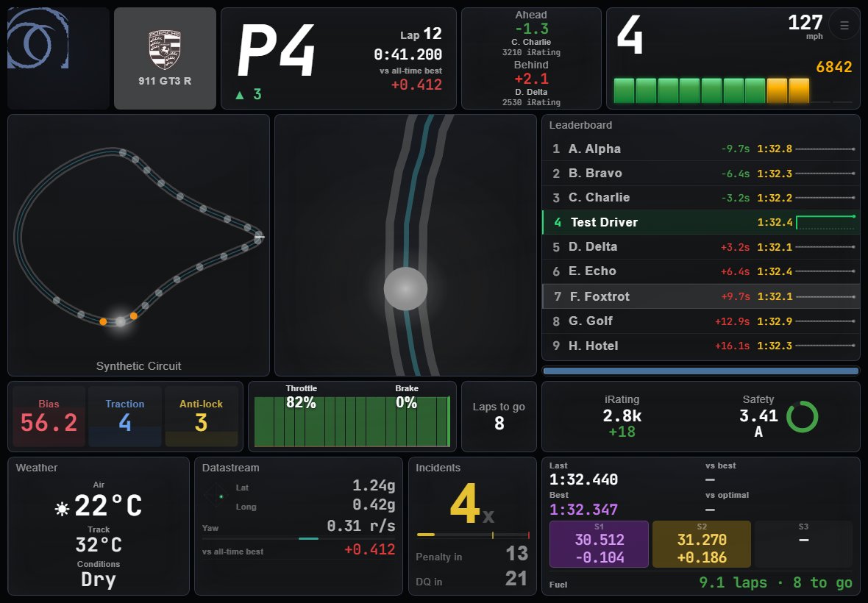
Task: Click the Air temperature 22°C
Action: [108, 505]
